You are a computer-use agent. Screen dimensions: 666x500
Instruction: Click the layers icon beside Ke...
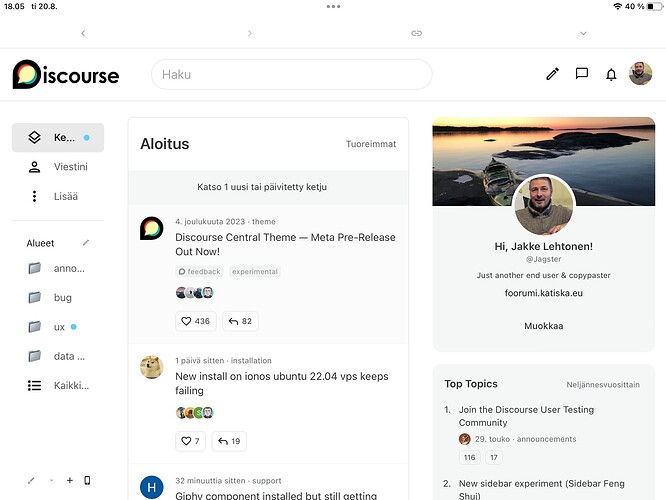point(34,137)
